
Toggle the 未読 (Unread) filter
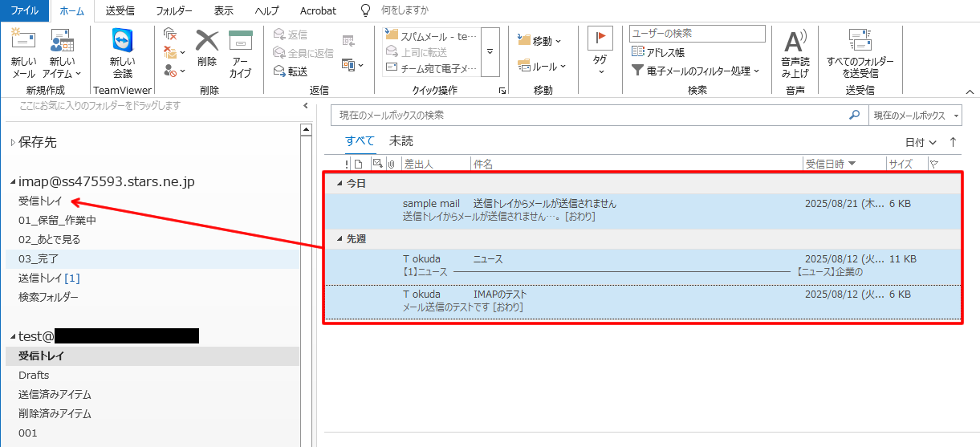pos(401,141)
